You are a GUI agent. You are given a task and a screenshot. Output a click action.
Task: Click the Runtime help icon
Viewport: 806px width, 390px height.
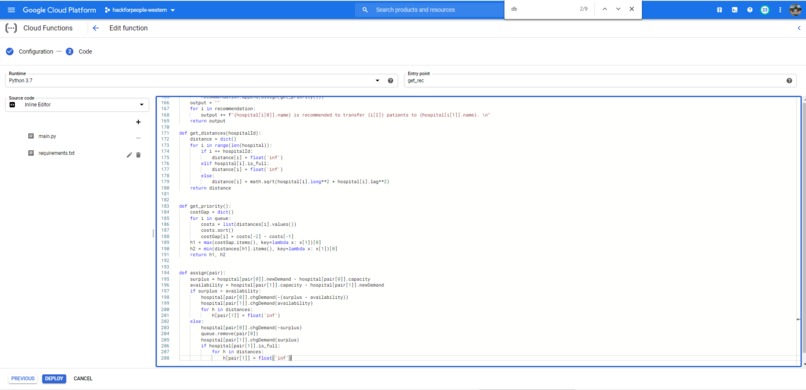click(x=390, y=81)
